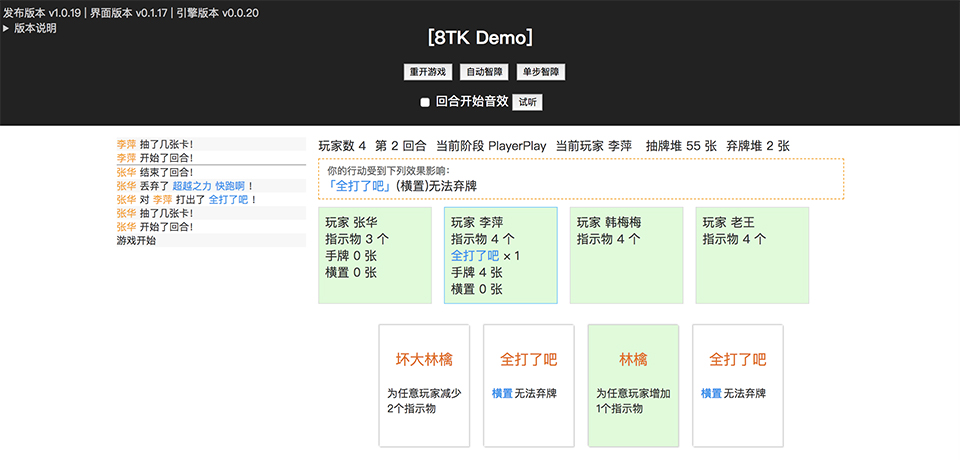Click the 单步智障 button
The width and height of the screenshot is (960, 460).
(x=541, y=72)
